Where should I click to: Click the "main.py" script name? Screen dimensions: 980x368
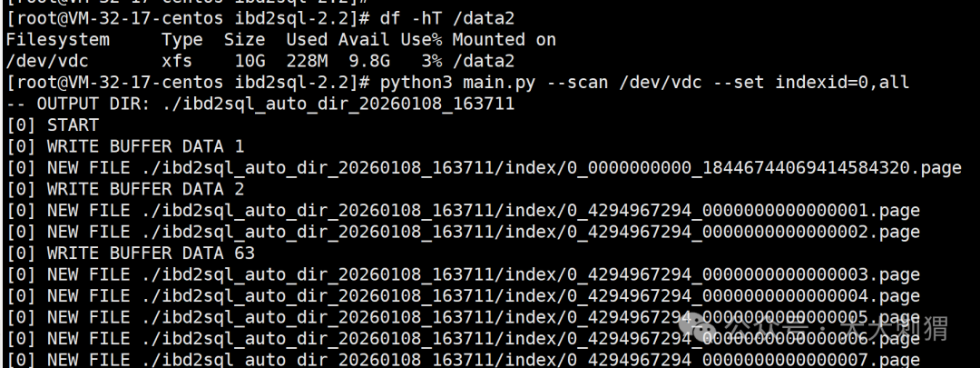[x=499, y=83]
